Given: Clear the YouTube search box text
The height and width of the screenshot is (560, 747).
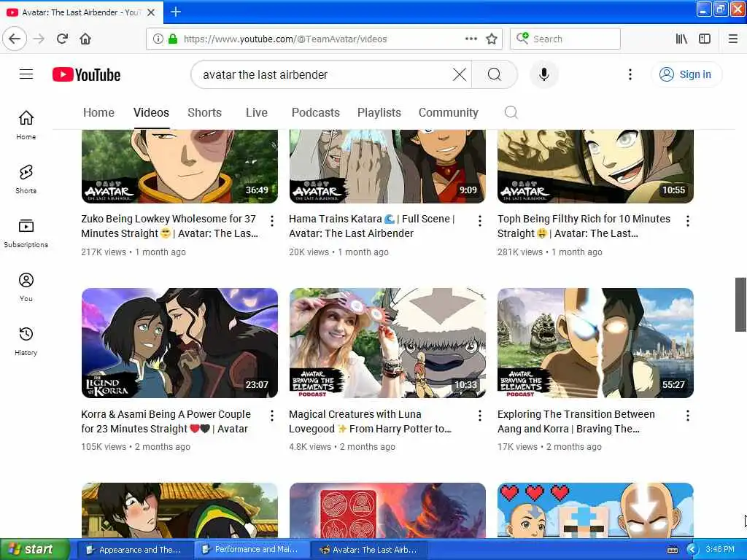Looking at the screenshot, I should (460, 74).
